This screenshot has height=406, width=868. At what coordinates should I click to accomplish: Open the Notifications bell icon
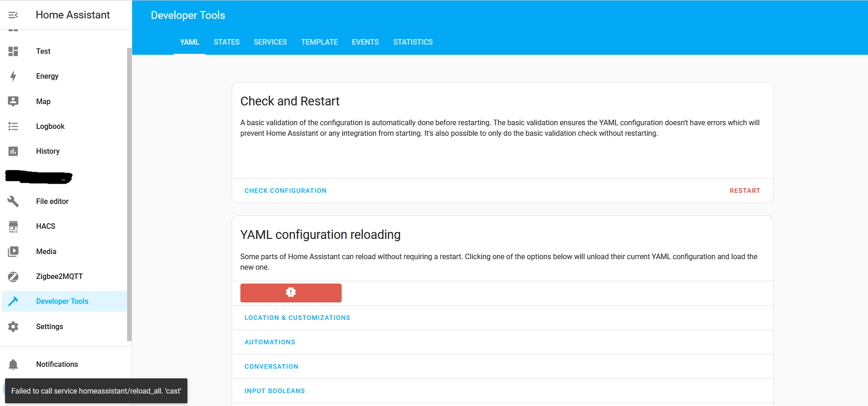(13, 364)
